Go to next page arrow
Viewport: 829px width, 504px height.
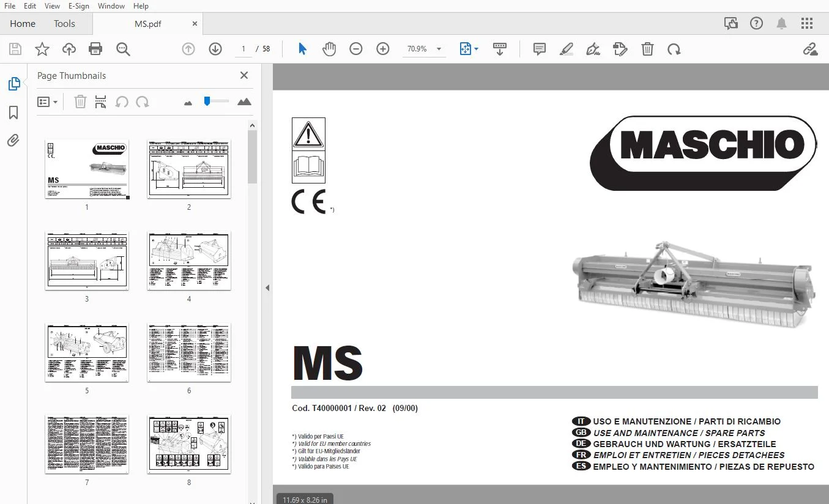point(215,49)
